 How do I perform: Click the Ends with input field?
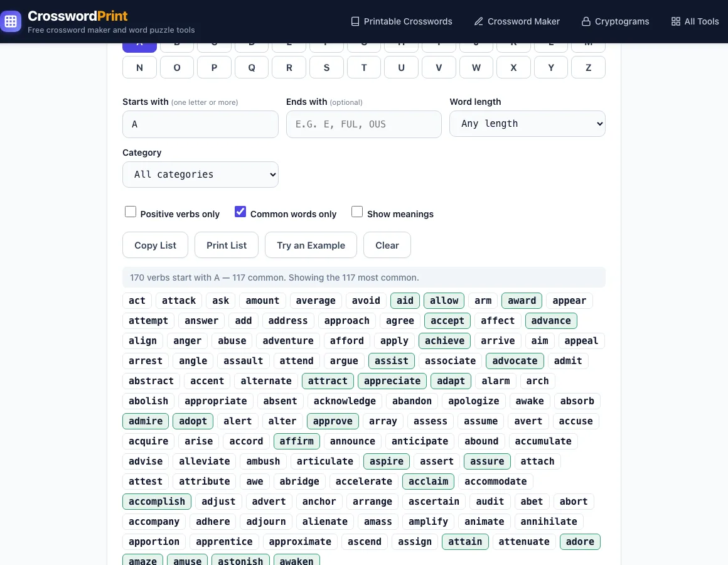pos(363,124)
